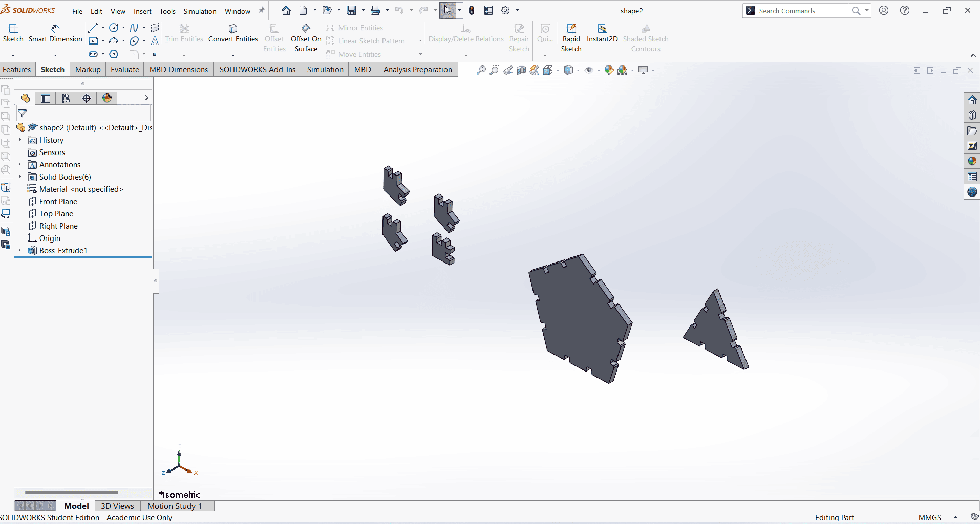Screen dimensions: 980x524
Task: Pin the menu bar with pushpin icon
Action: 262,10
